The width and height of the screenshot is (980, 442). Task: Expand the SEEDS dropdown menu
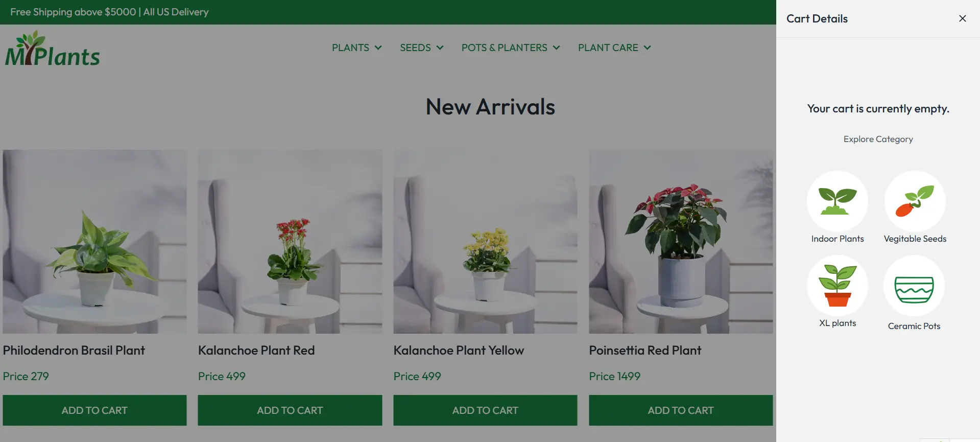(421, 48)
